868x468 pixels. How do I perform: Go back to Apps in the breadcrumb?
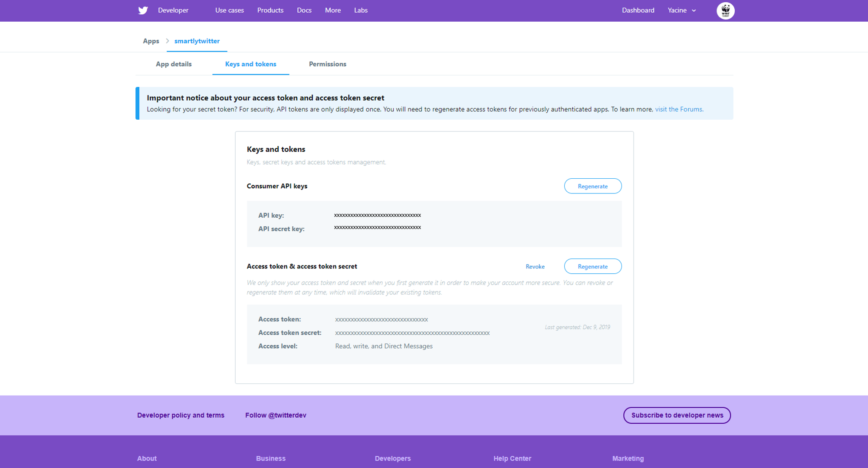(151, 41)
